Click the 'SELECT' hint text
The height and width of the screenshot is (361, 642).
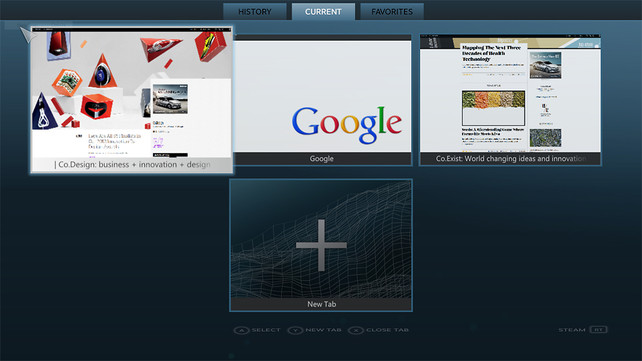[x=266, y=330]
